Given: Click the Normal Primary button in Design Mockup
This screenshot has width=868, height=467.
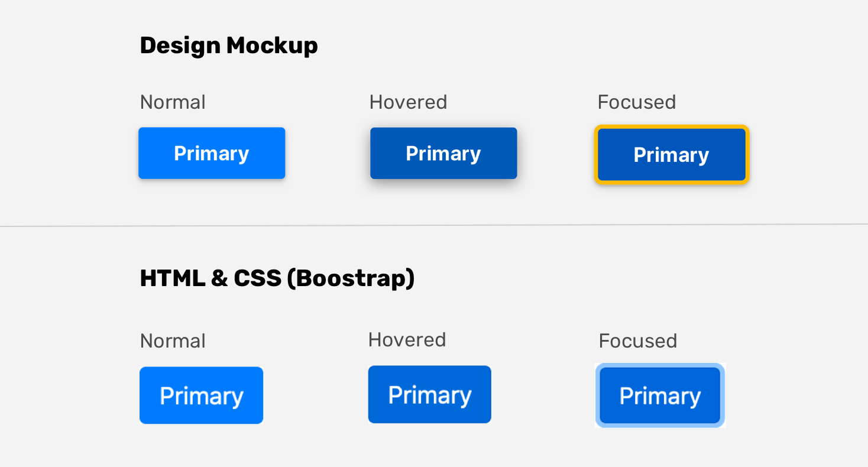Looking at the screenshot, I should click(x=212, y=153).
